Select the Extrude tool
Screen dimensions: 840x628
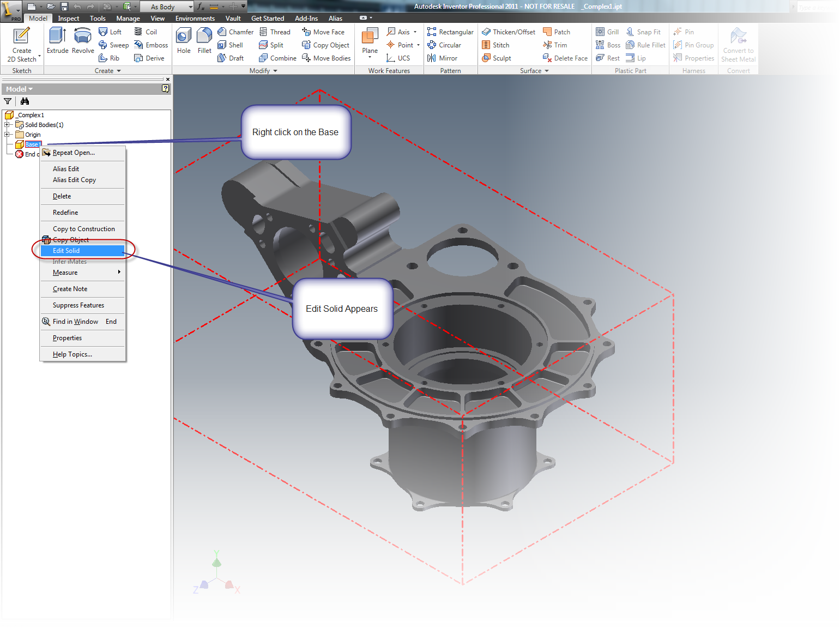tap(57, 41)
